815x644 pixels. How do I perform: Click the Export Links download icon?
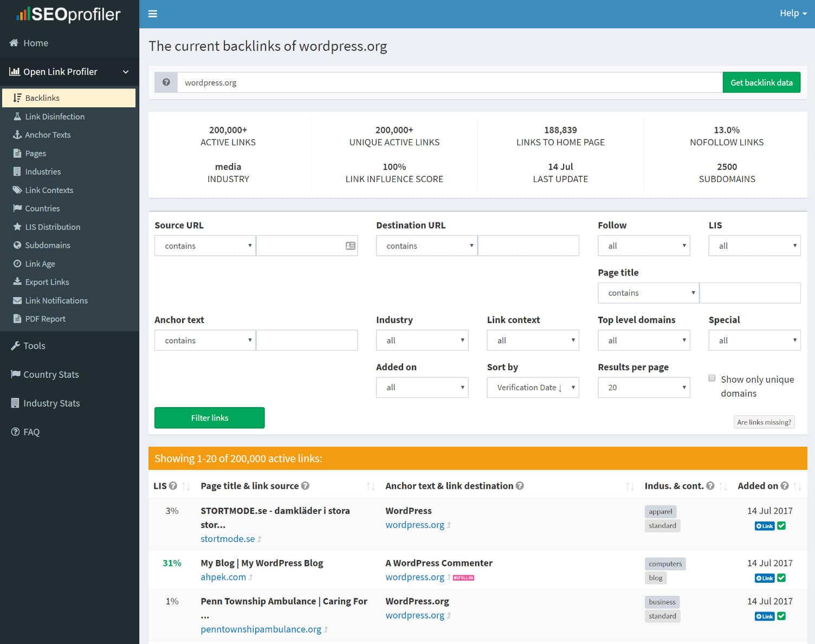(x=17, y=282)
